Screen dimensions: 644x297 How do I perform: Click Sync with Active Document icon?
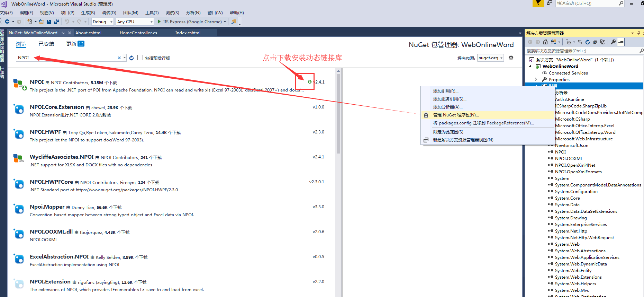(580, 42)
